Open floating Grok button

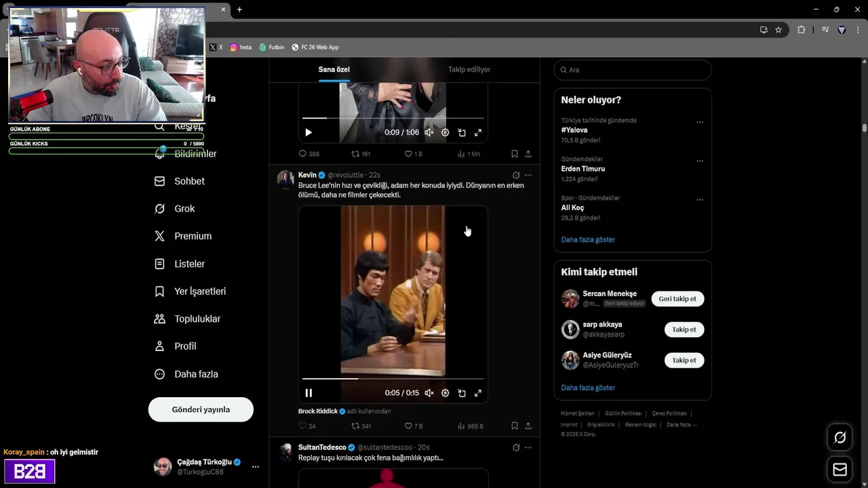840,438
